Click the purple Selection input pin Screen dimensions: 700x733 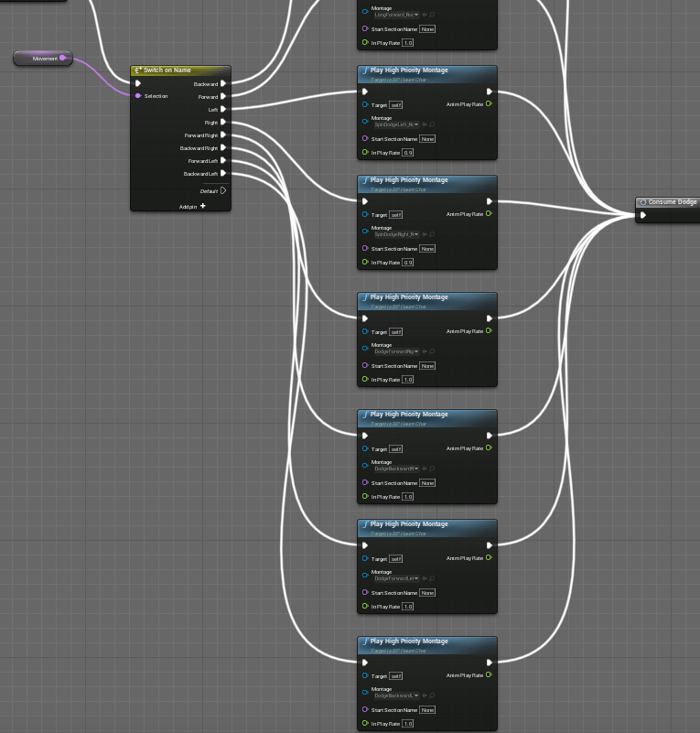138,96
